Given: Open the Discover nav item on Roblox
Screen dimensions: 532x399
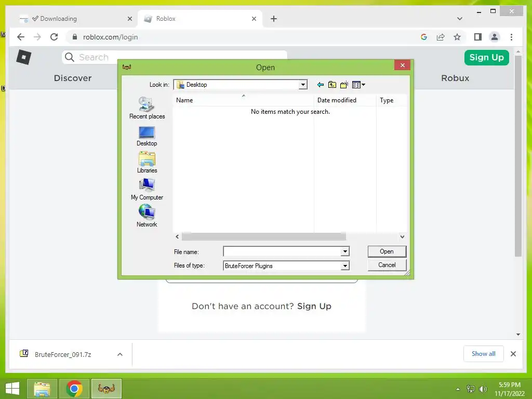Looking at the screenshot, I should coord(73,78).
